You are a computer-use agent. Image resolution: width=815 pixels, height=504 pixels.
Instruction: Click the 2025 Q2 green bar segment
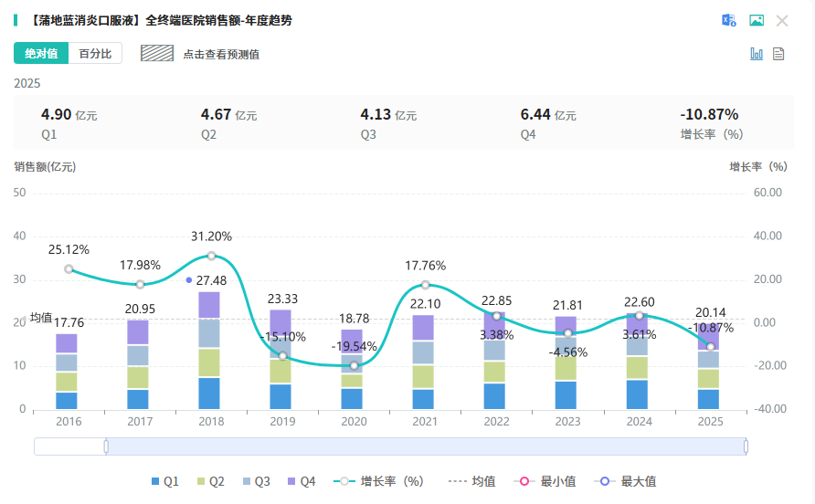coord(708,379)
